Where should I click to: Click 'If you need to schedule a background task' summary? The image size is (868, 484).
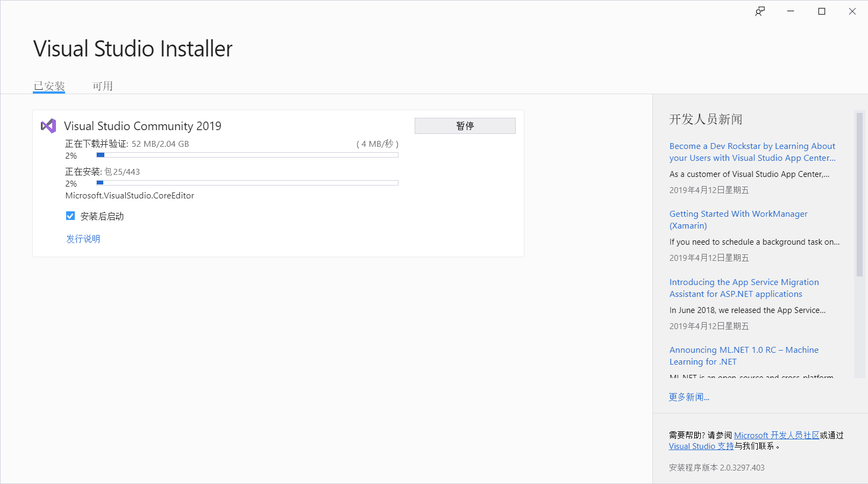point(755,242)
